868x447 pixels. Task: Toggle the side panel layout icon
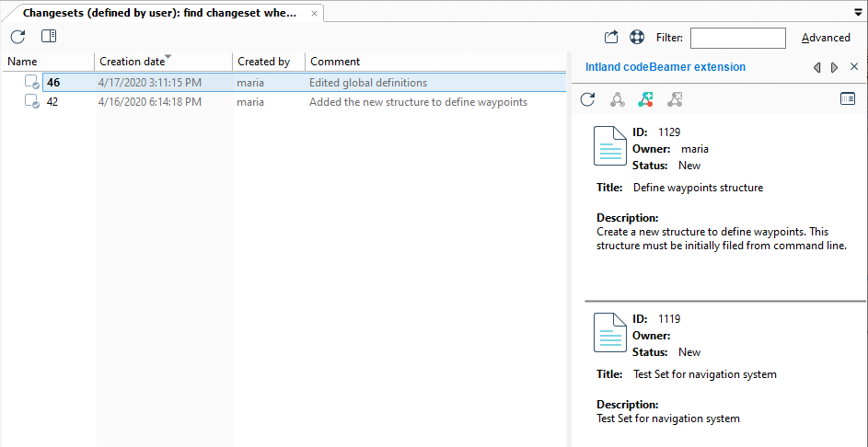49,37
